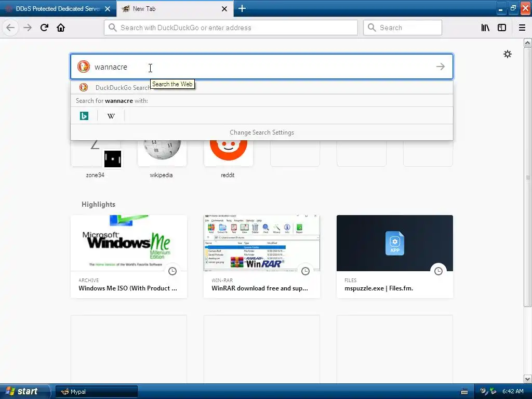Click the DuckDuckGo logo in search box
The width and height of the screenshot is (532, 399).
(84, 66)
